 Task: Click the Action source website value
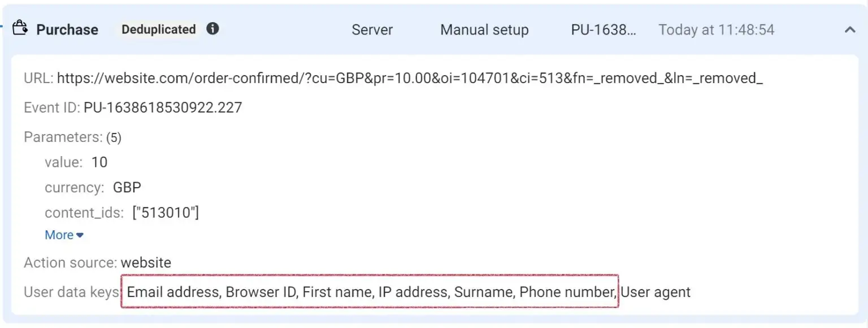(146, 262)
